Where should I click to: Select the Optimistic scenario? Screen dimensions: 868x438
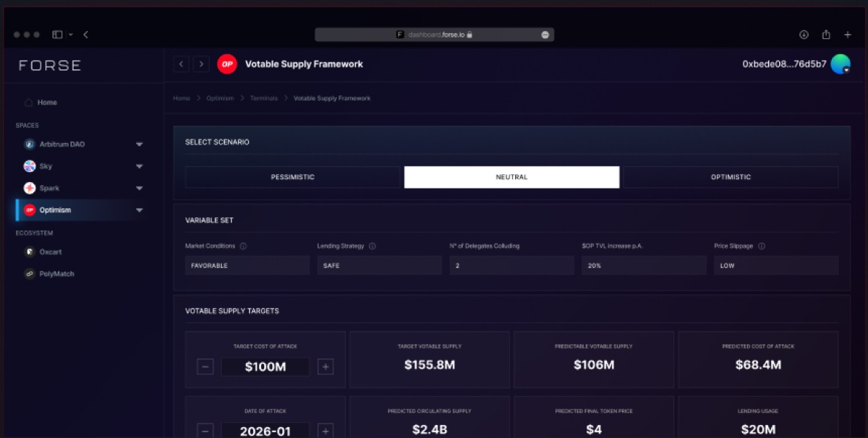(731, 177)
